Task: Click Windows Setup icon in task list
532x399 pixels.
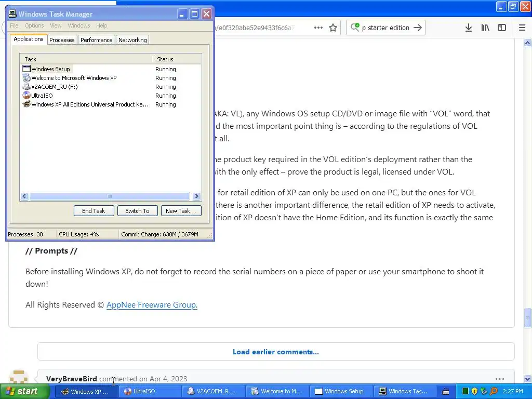Action: coord(26,69)
